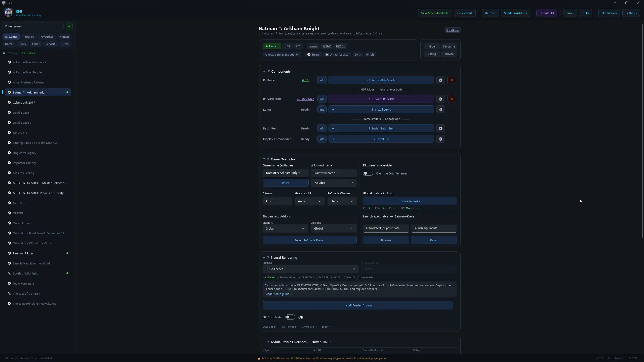Open the Bitness dropdown
644x362 pixels.
click(x=277, y=201)
